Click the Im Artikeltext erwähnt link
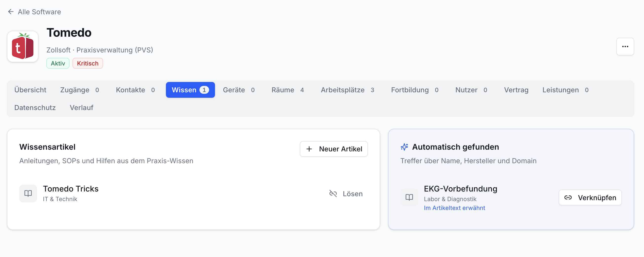 pyautogui.click(x=454, y=208)
